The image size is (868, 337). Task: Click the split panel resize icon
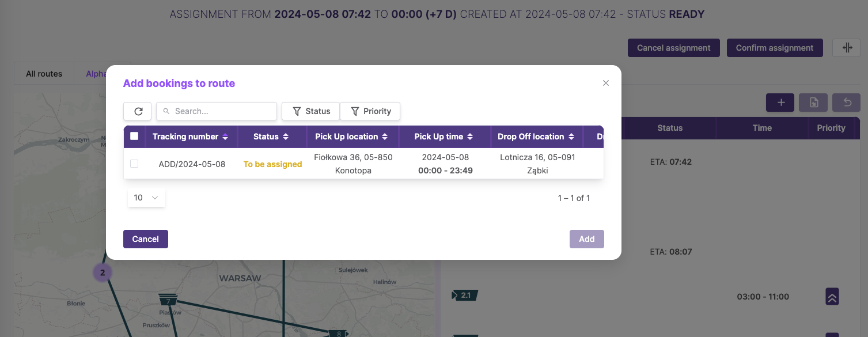click(x=847, y=48)
